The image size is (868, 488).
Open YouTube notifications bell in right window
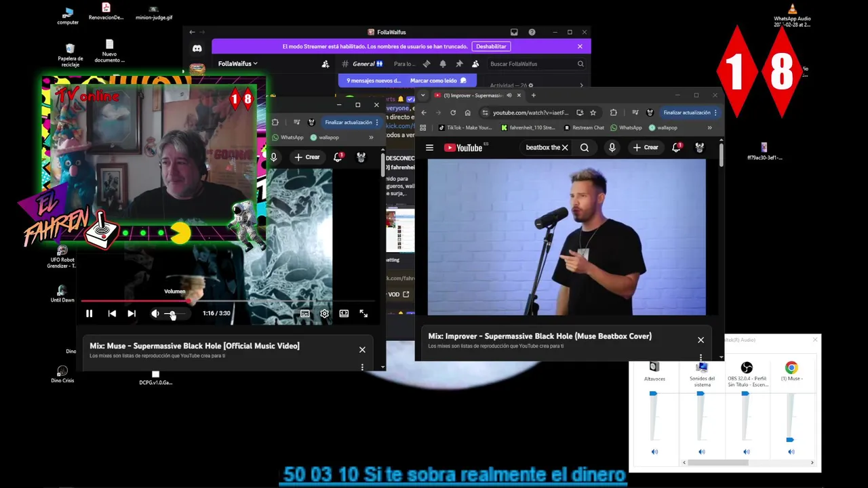click(676, 147)
